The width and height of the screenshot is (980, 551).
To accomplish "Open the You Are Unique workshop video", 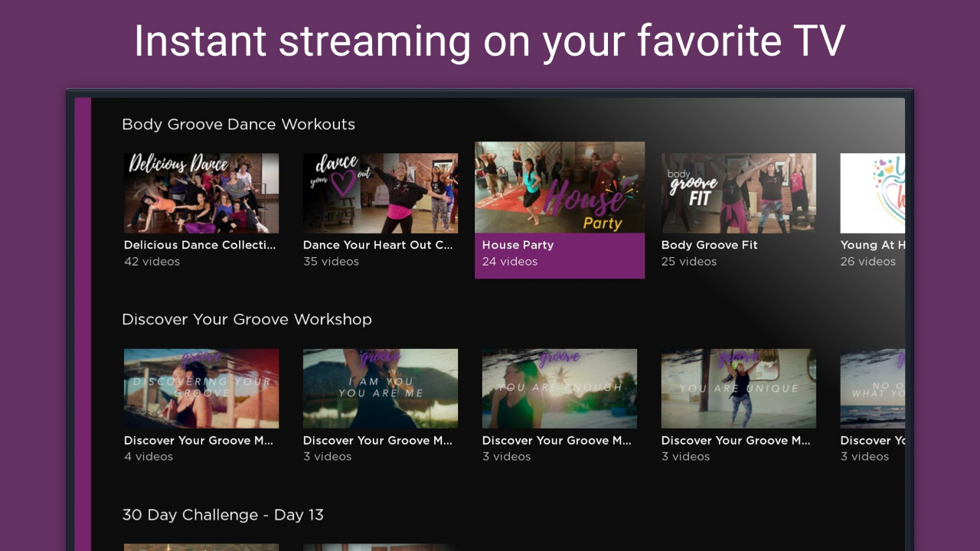I will coord(738,388).
